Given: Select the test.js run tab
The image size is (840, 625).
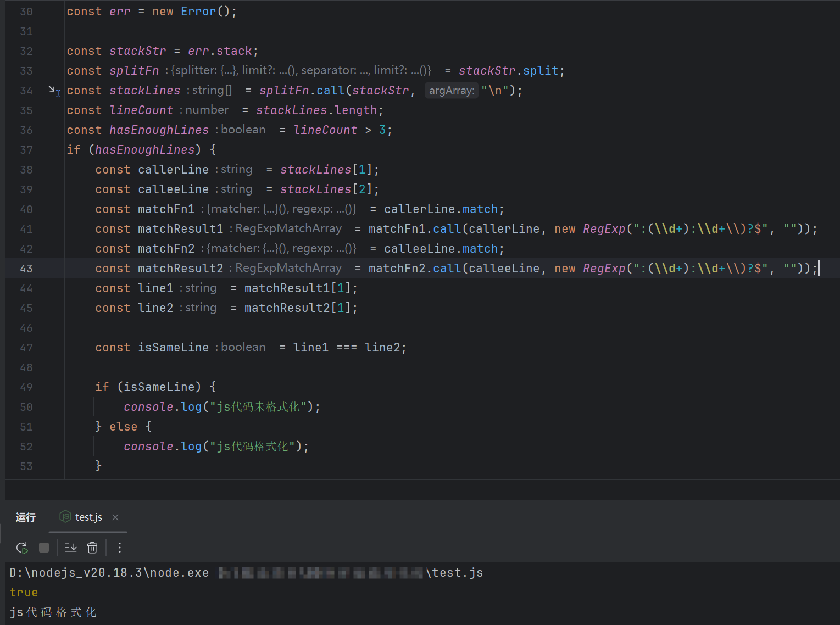Looking at the screenshot, I should [88, 517].
